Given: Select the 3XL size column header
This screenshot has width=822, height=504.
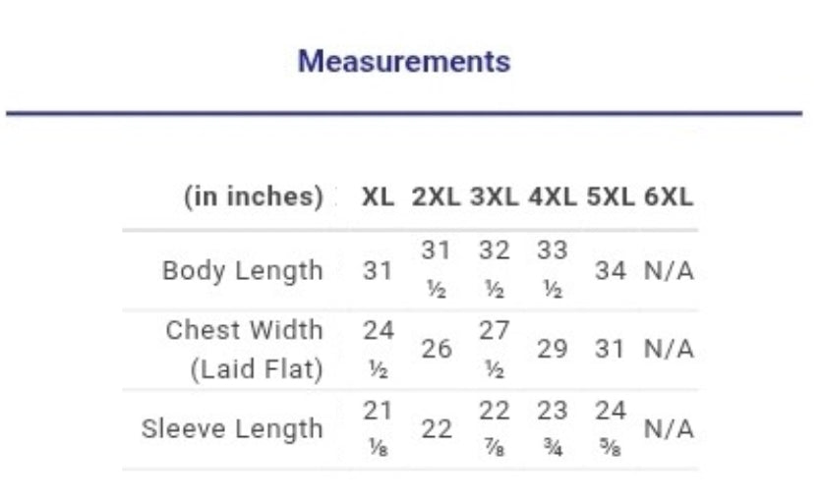Looking at the screenshot, I should (495, 197).
